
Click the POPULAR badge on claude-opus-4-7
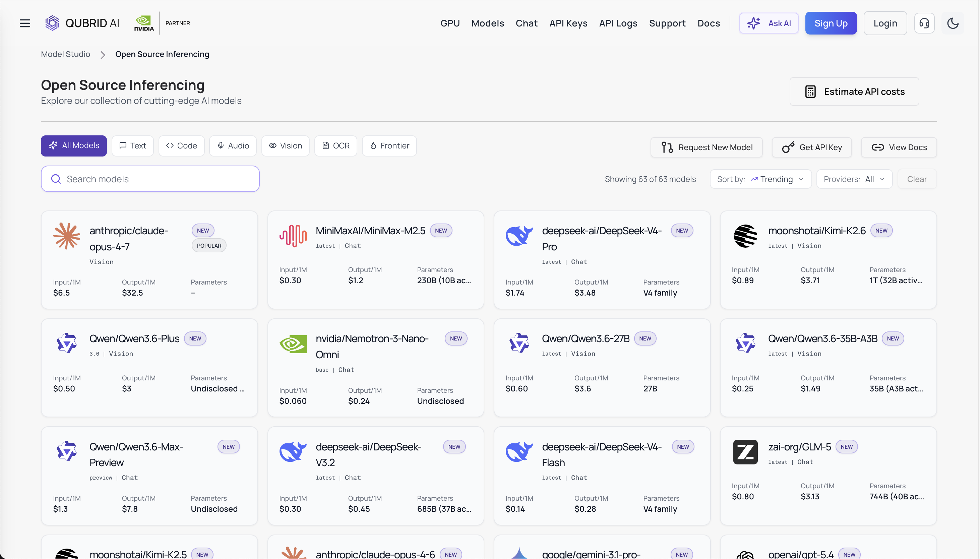point(209,245)
